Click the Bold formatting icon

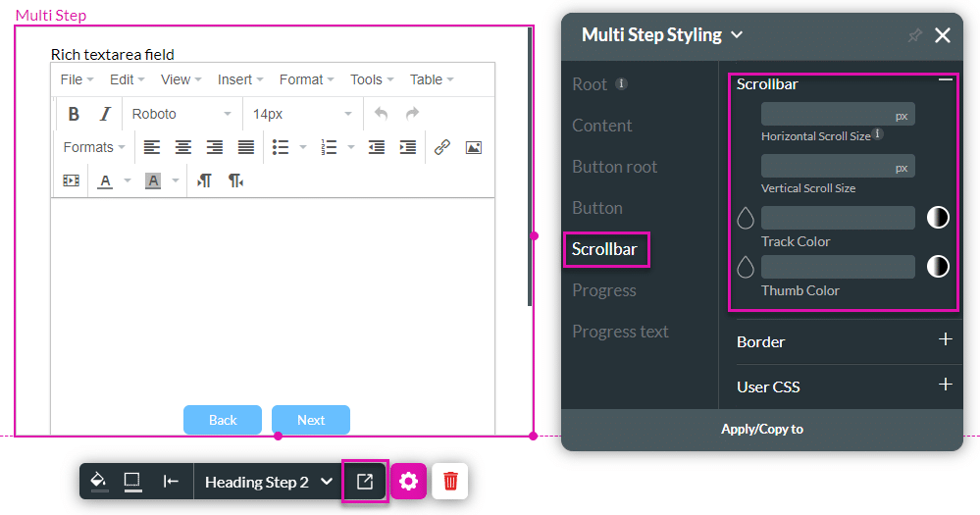[74, 114]
